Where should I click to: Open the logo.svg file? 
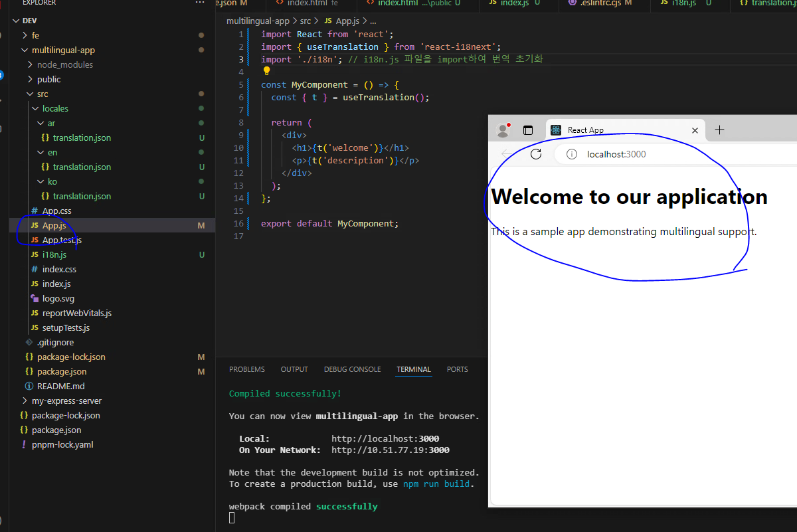click(58, 298)
